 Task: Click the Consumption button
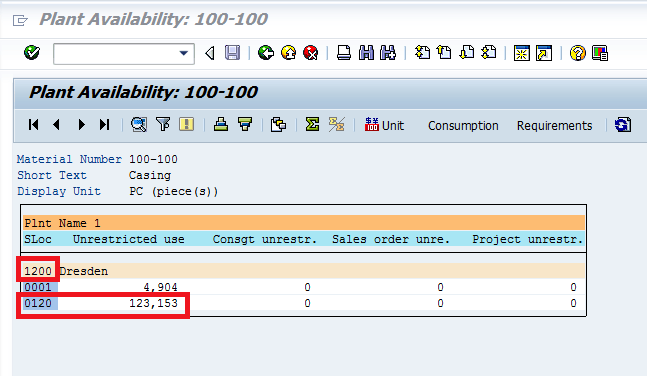tap(463, 125)
